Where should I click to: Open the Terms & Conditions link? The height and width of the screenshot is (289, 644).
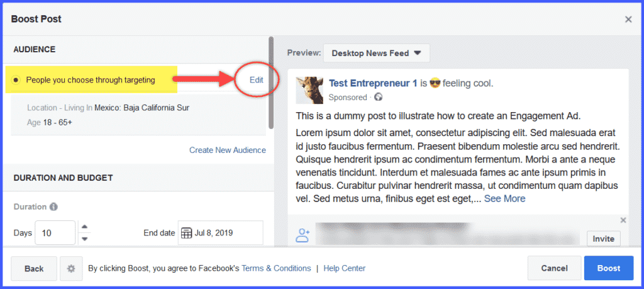click(x=276, y=268)
